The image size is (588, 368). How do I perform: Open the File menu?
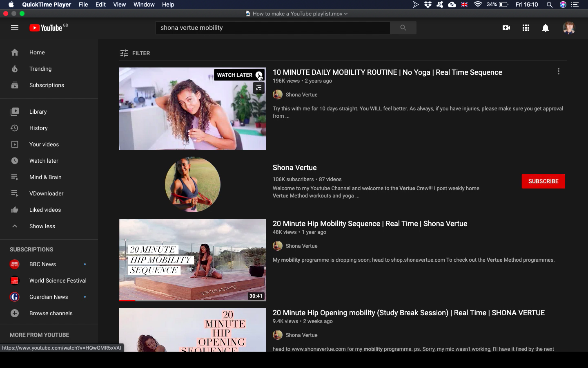click(83, 4)
